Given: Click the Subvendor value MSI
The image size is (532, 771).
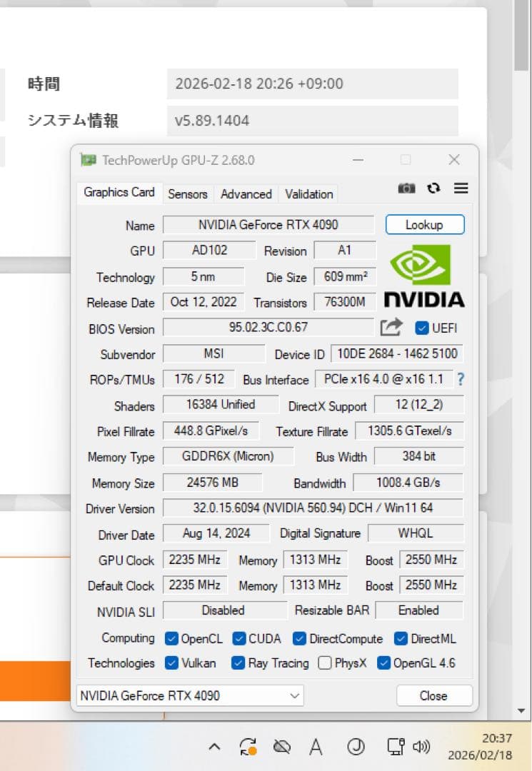Looking at the screenshot, I should pyautogui.click(x=214, y=353).
